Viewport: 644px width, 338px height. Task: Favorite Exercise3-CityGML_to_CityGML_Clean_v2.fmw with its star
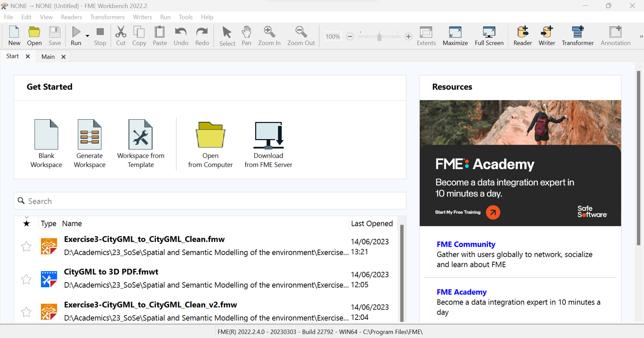tap(26, 312)
